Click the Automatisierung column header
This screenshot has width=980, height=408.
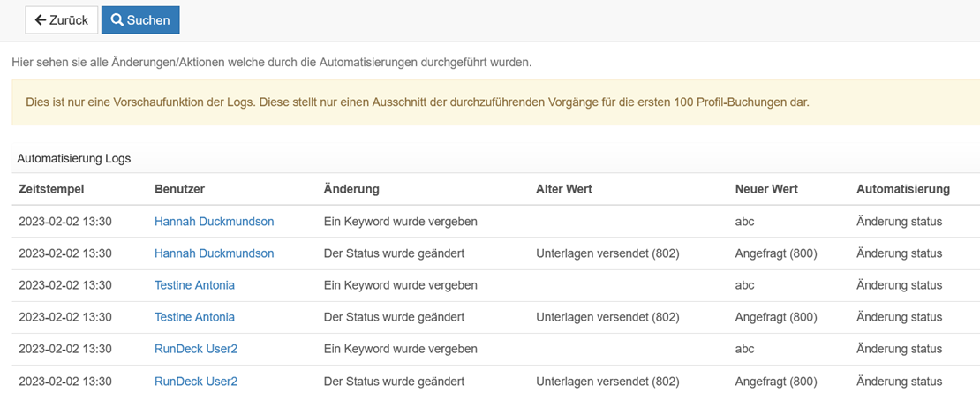coord(903,189)
